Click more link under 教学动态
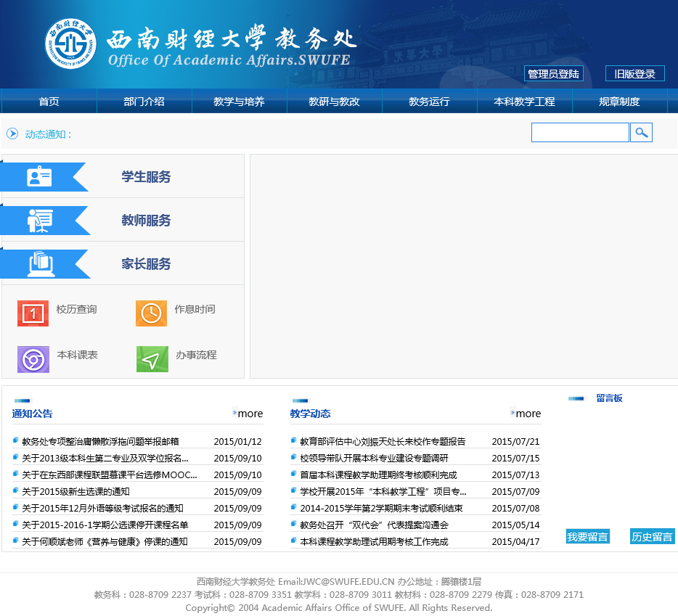This screenshot has height=616, width=678. point(528,414)
